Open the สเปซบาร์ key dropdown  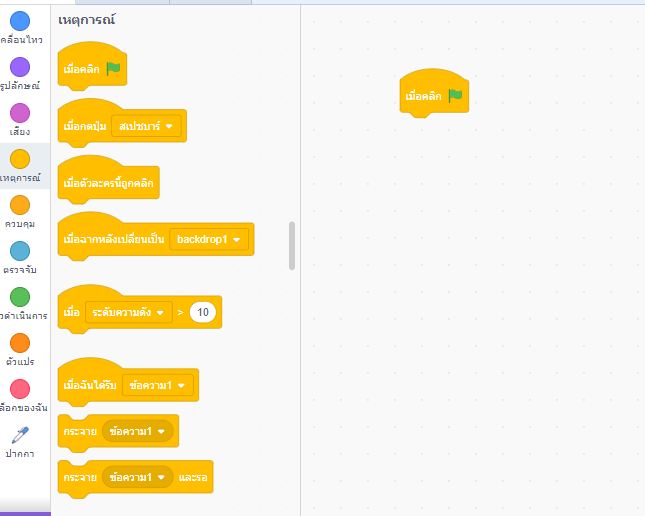pyautogui.click(x=146, y=126)
